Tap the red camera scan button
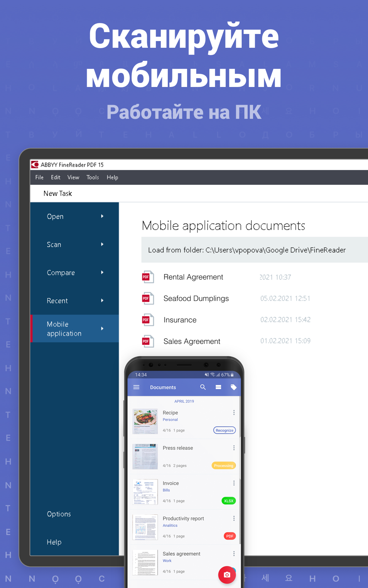368x588 pixels. (x=227, y=575)
